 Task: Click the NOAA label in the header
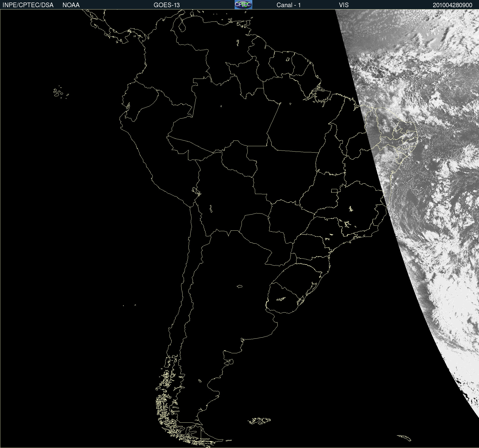[x=71, y=5]
